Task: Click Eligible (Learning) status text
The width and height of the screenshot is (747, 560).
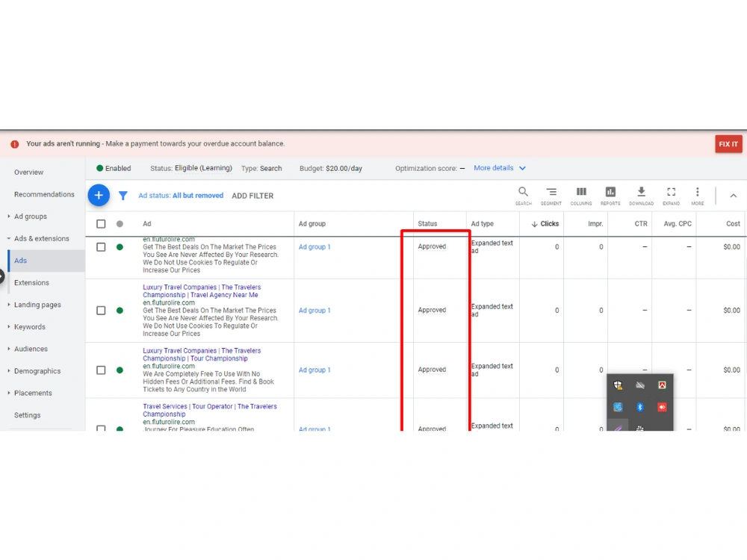Action: pyautogui.click(x=203, y=168)
